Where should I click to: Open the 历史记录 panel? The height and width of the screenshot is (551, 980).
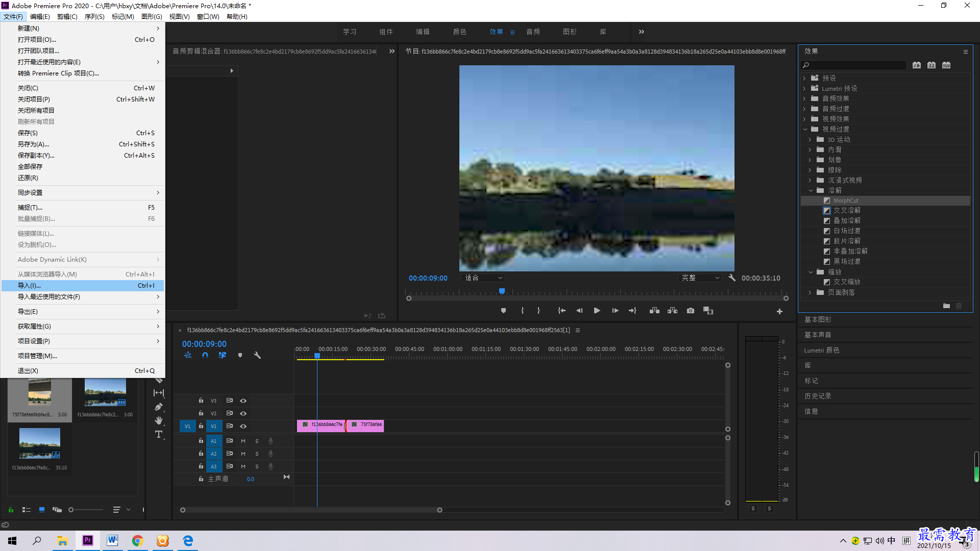pos(818,396)
